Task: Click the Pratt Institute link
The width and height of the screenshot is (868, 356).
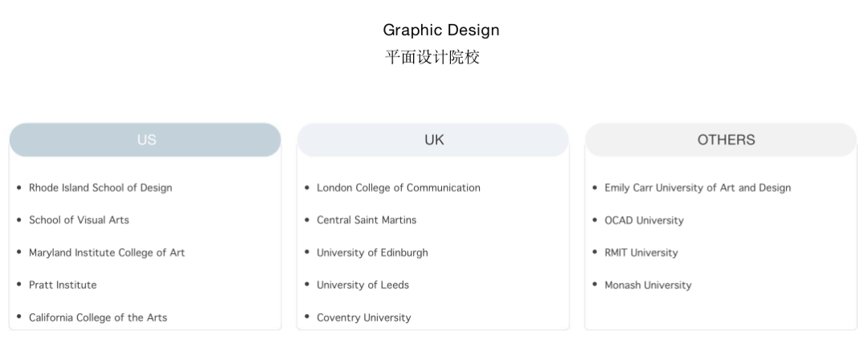Action: tap(63, 285)
